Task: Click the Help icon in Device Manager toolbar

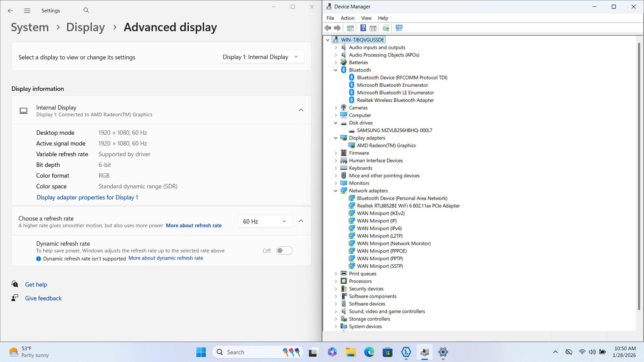Action: coord(363,28)
